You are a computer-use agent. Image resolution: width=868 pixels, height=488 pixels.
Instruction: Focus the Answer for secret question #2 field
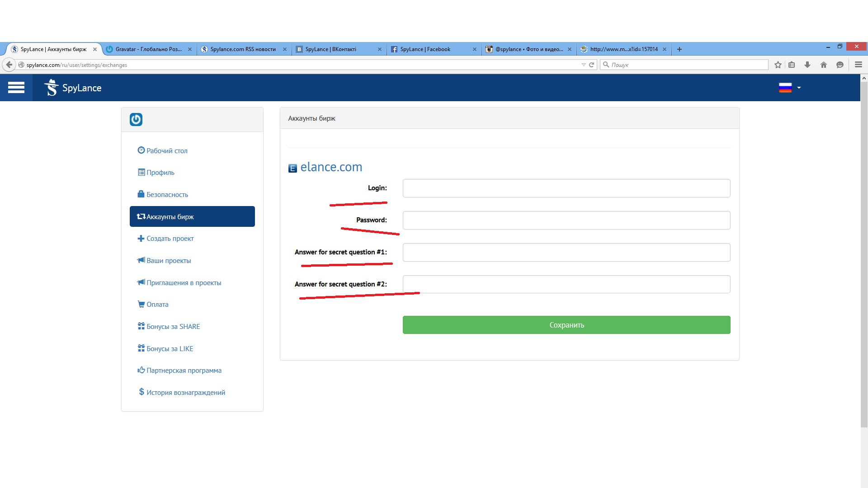(566, 284)
